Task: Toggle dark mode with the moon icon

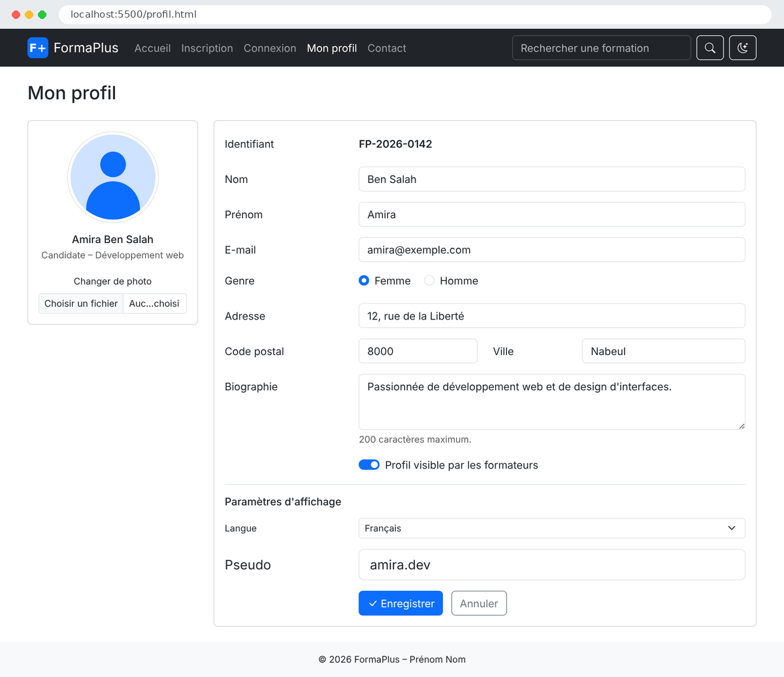Action: (743, 48)
